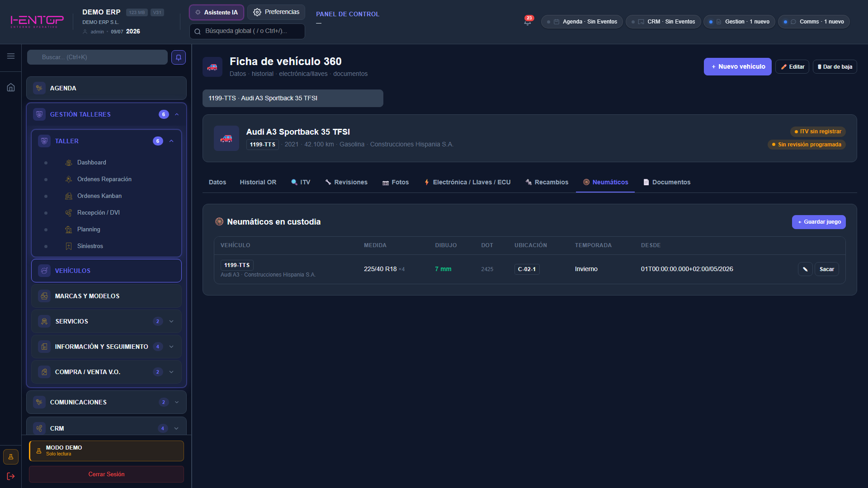Click the pencil edit icon in tire row
The image size is (868, 488).
coord(805,269)
